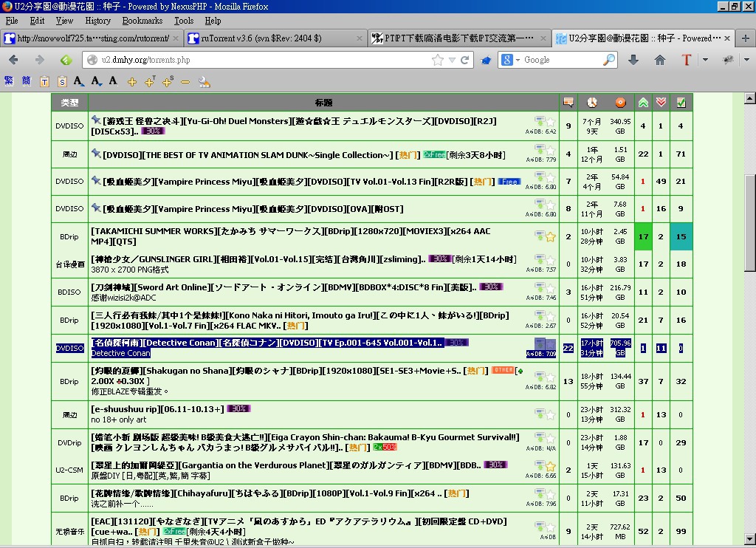Sort torrents by seeders column icon
756x548 pixels.
[x=643, y=103]
